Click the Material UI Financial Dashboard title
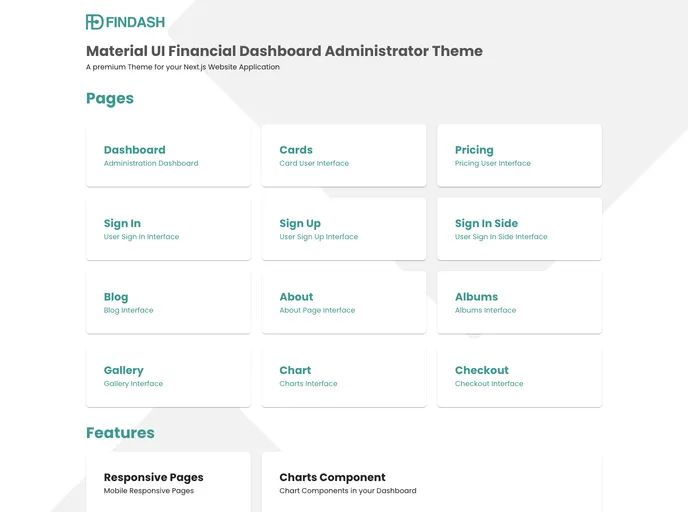 tap(284, 51)
